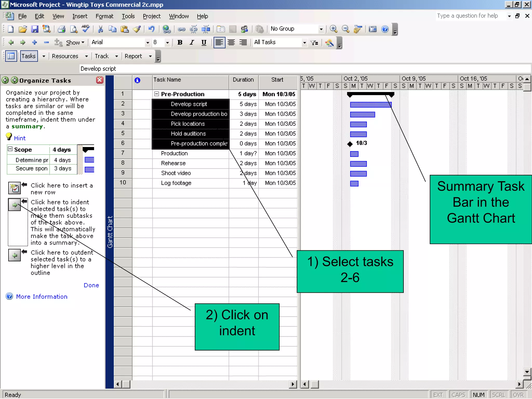The height and width of the screenshot is (399, 532).
Task: Click the Cut scissors icon
Action: point(101,29)
